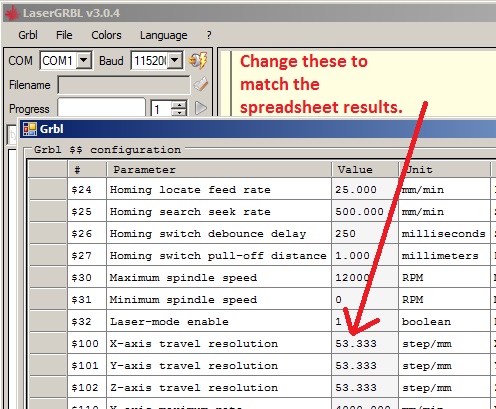Click the LaserGRBL flame logo icon
496x409 pixels.
click(12, 13)
